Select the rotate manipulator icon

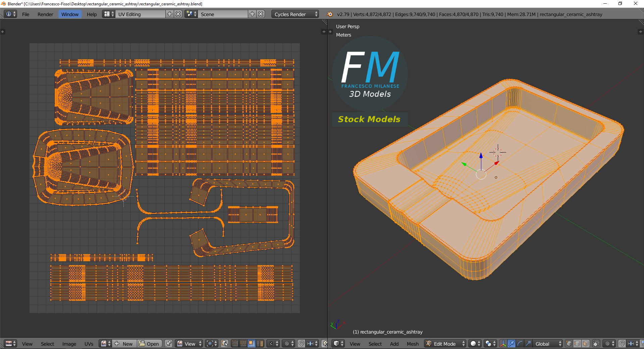click(x=520, y=344)
